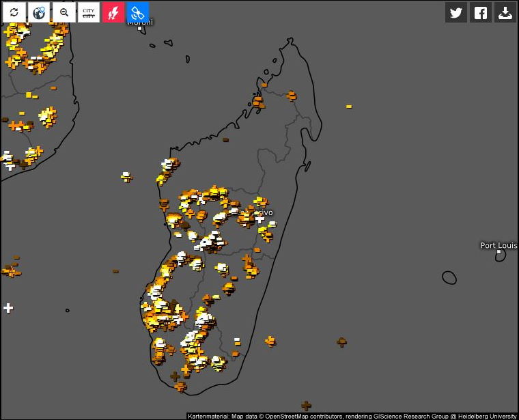Toggle the red lightning strikes layer

click(113, 12)
